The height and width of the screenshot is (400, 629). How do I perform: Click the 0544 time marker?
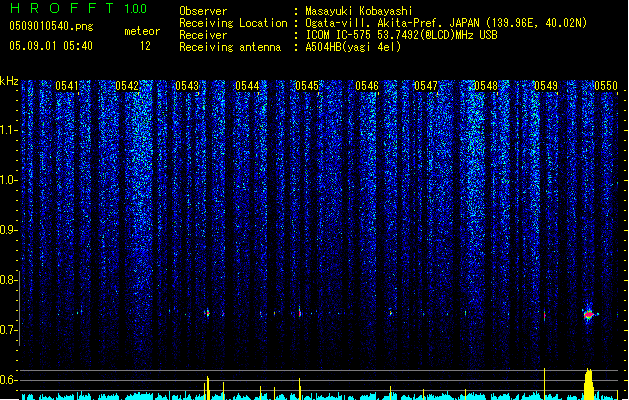(247, 86)
